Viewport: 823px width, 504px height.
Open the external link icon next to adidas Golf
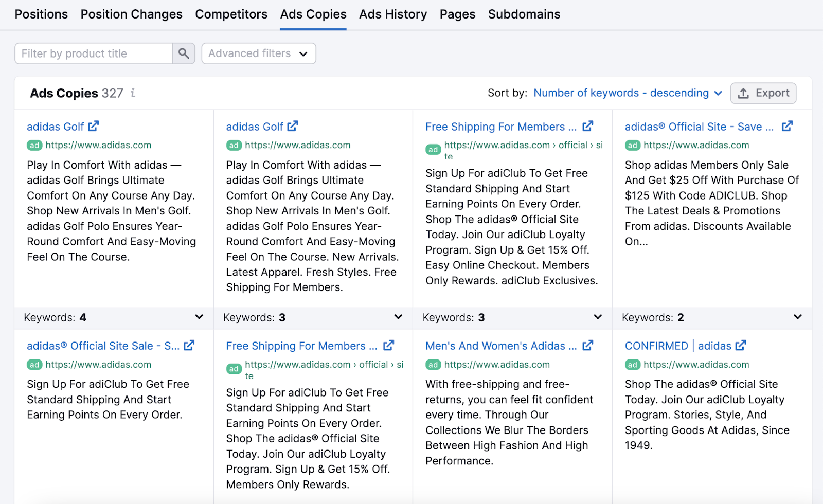coord(94,126)
